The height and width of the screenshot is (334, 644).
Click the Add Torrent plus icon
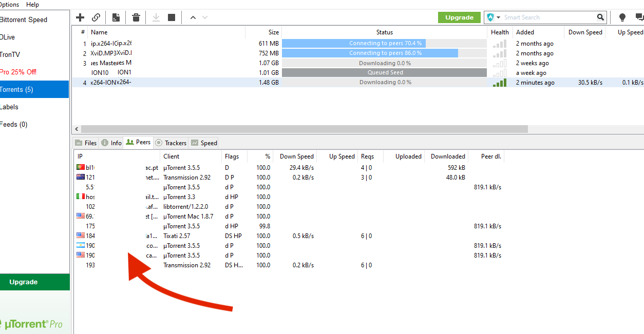[80, 17]
